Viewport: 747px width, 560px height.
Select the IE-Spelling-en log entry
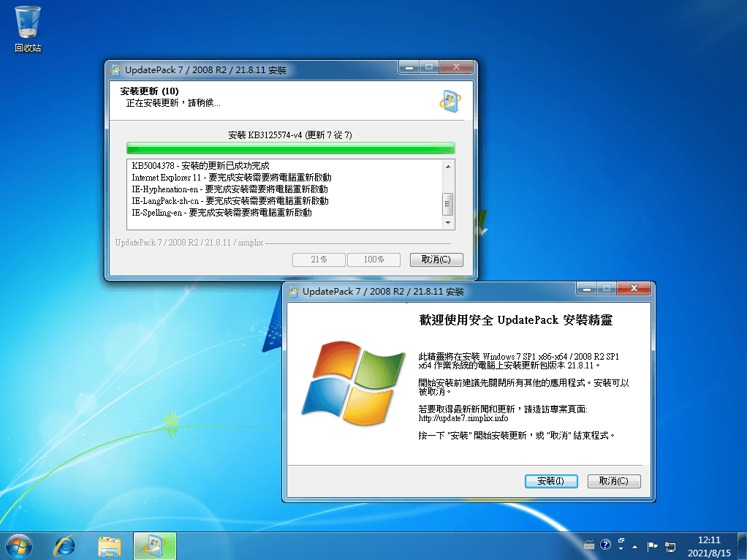point(221,213)
